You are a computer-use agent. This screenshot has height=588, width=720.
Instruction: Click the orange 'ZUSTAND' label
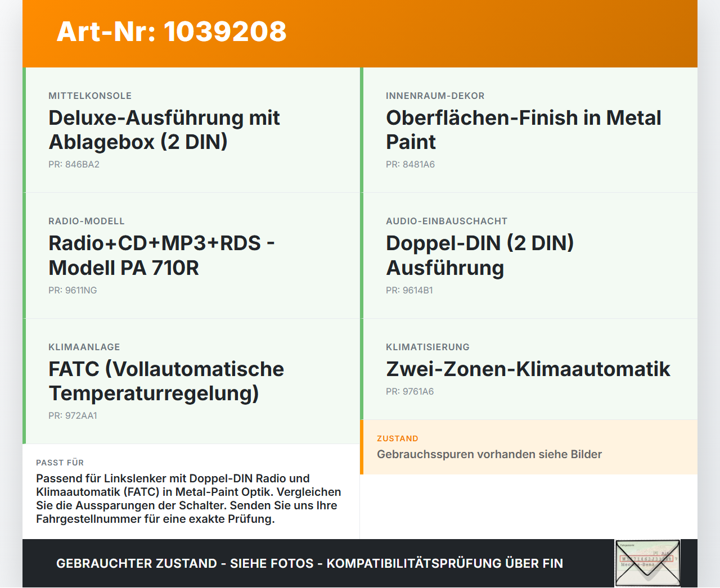(x=398, y=438)
